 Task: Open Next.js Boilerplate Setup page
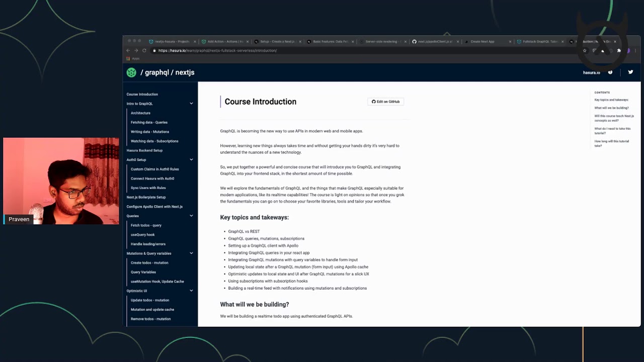[146, 197]
